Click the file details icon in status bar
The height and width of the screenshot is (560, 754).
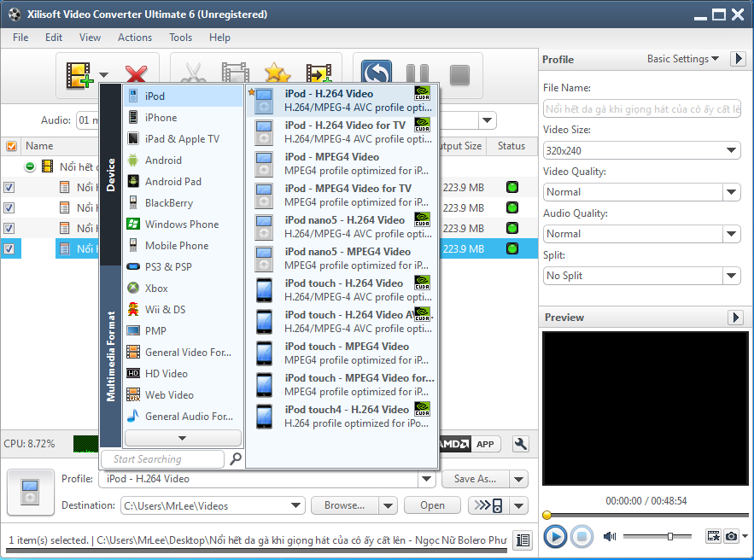[523, 540]
